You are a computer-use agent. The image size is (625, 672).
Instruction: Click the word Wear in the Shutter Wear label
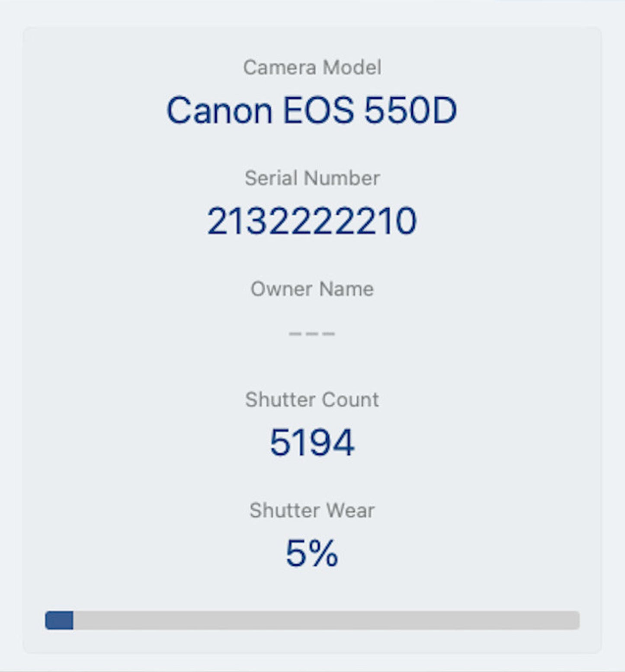point(350,510)
